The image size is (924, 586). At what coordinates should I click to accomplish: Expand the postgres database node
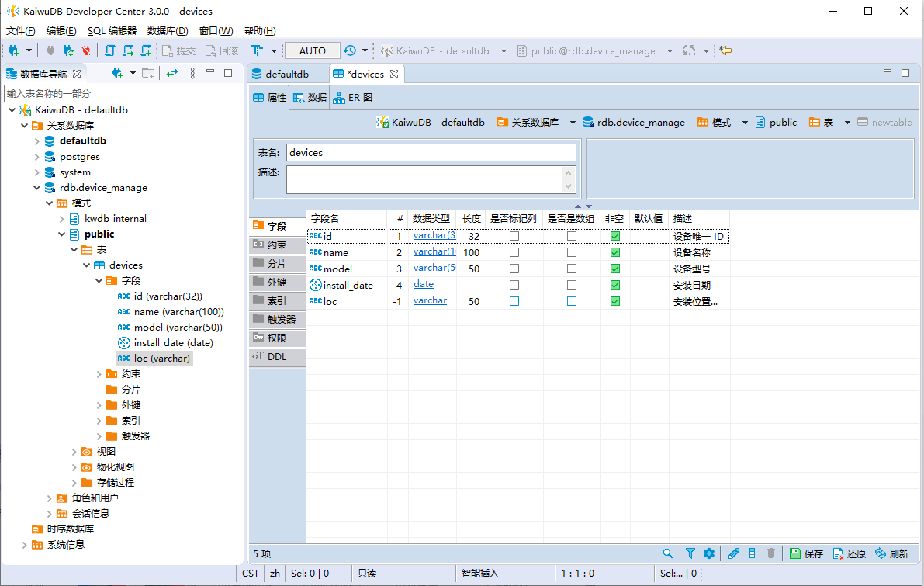(36, 157)
